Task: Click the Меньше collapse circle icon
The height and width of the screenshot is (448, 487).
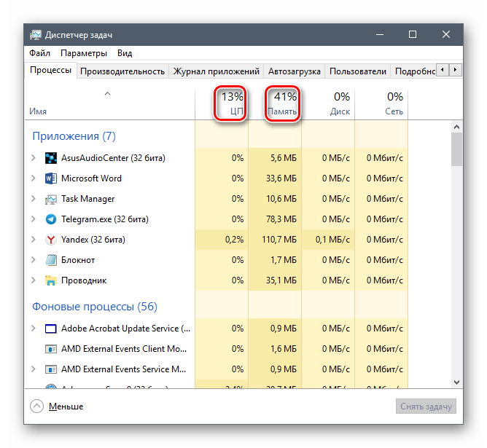Action: click(36, 406)
